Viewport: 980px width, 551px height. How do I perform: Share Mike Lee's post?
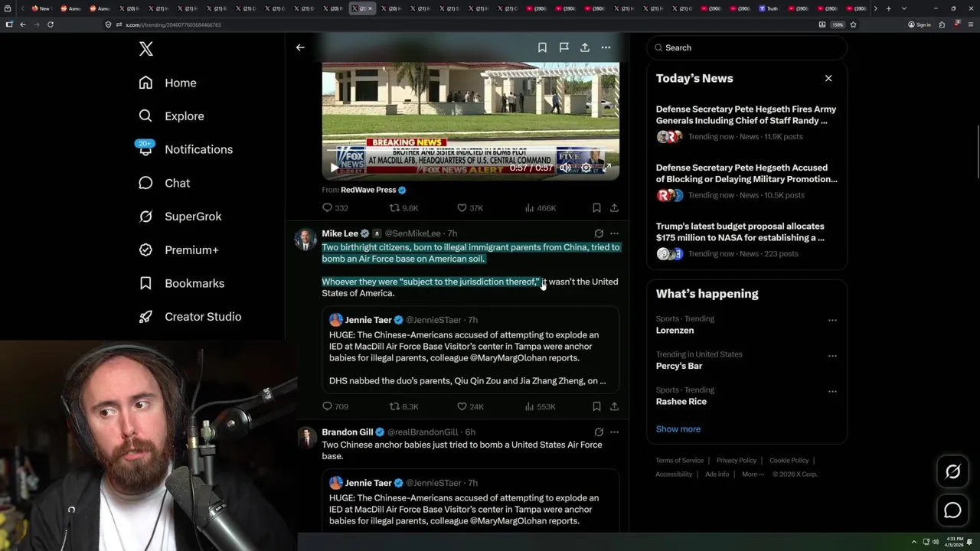[x=614, y=406]
